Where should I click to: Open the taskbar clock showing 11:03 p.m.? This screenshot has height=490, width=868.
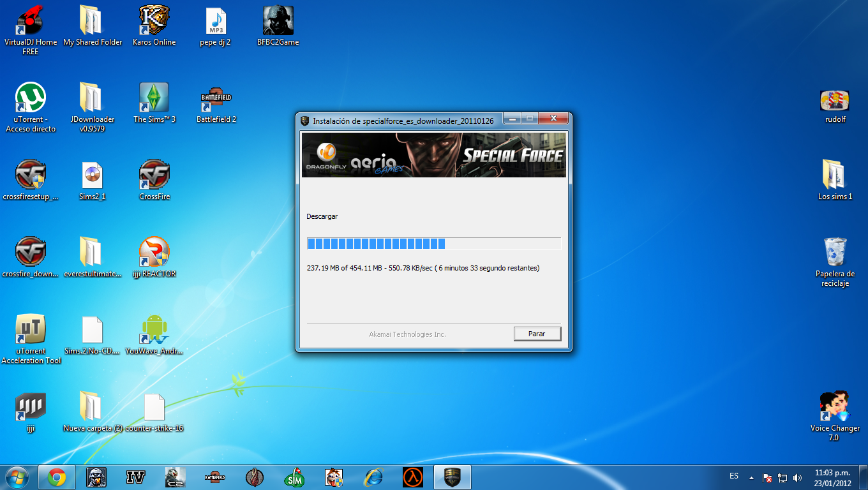[x=832, y=477]
